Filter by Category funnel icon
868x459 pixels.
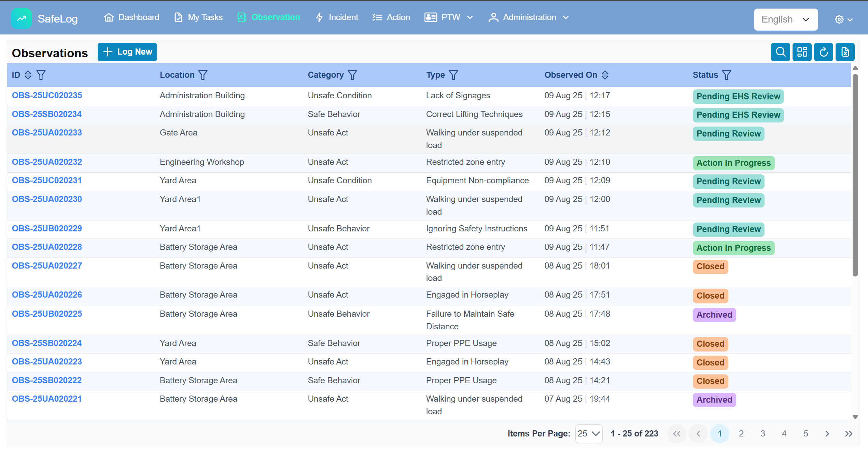point(352,75)
